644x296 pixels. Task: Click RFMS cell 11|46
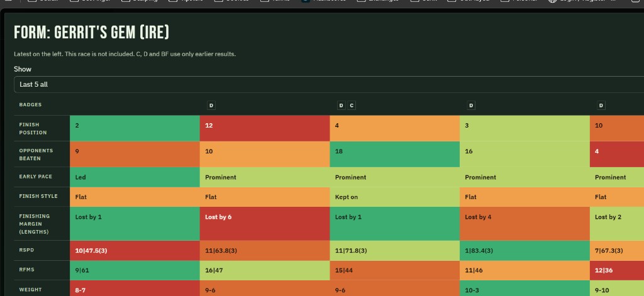coord(525,270)
